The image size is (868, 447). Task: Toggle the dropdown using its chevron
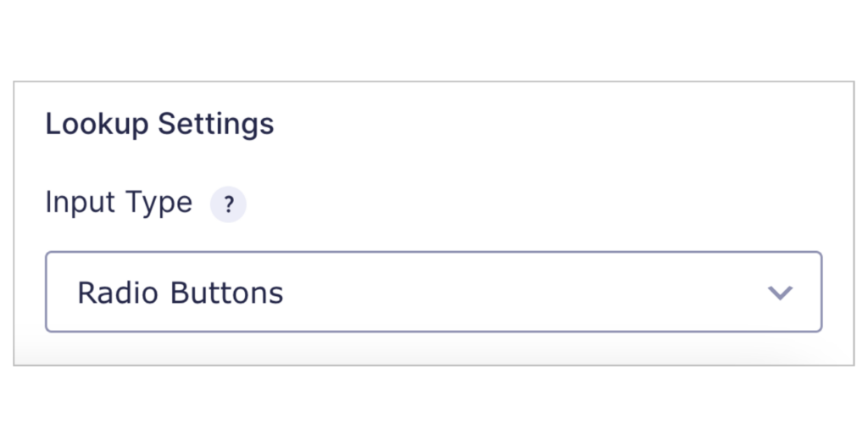point(779,293)
